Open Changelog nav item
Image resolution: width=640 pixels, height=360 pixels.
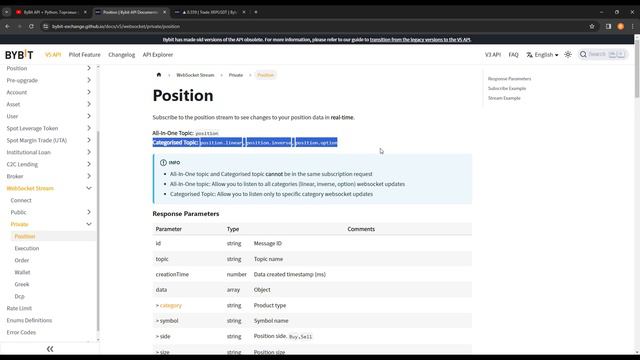click(122, 55)
